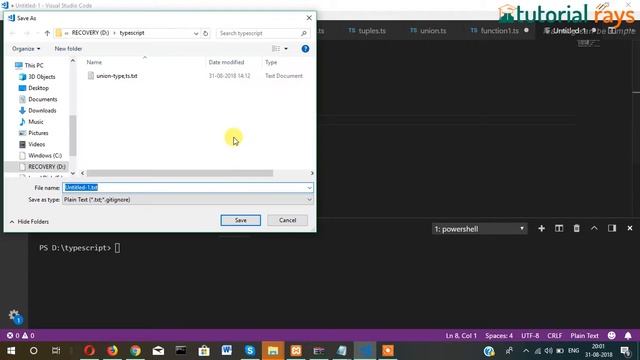640x360 pixels.
Task: Open the Opera browser from taskbar
Action: point(89,351)
